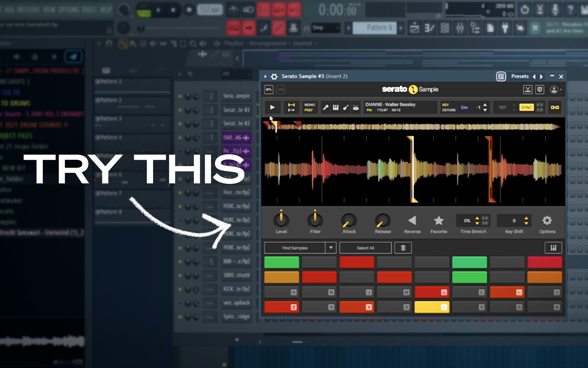
Task: Trigger the yellow pad labeled C
Action: (x=432, y=307)
